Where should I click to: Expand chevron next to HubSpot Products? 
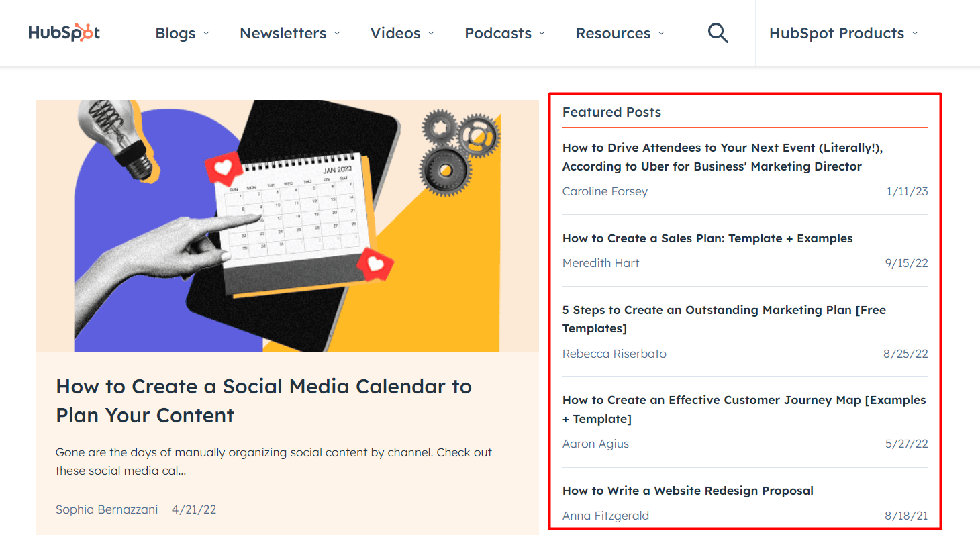pyautogui.click(x=915, y=33)
